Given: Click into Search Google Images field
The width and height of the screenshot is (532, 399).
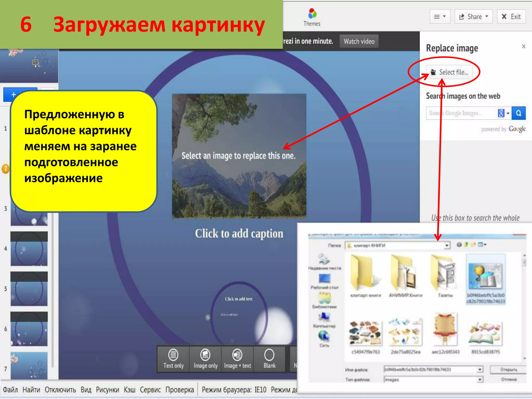Looking at the screenshot, I should [x=461, y=113].
